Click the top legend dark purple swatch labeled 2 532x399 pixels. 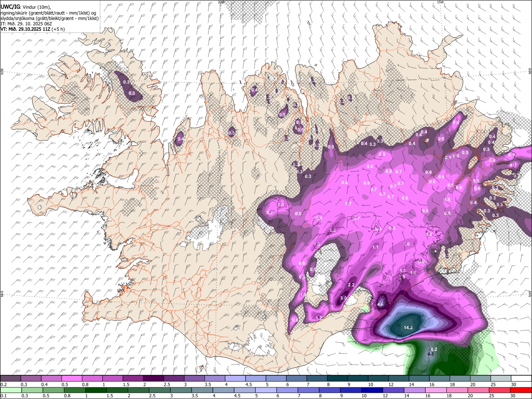(x=153, y=378)
